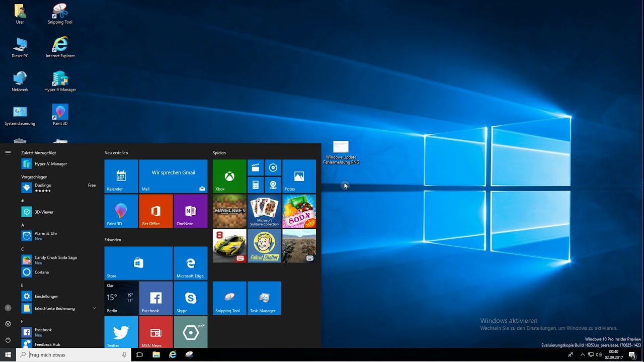Viewport: 644px width, 362px height.
Task: Open Snipping Tool taskbar icon
Action: (189, 354)
